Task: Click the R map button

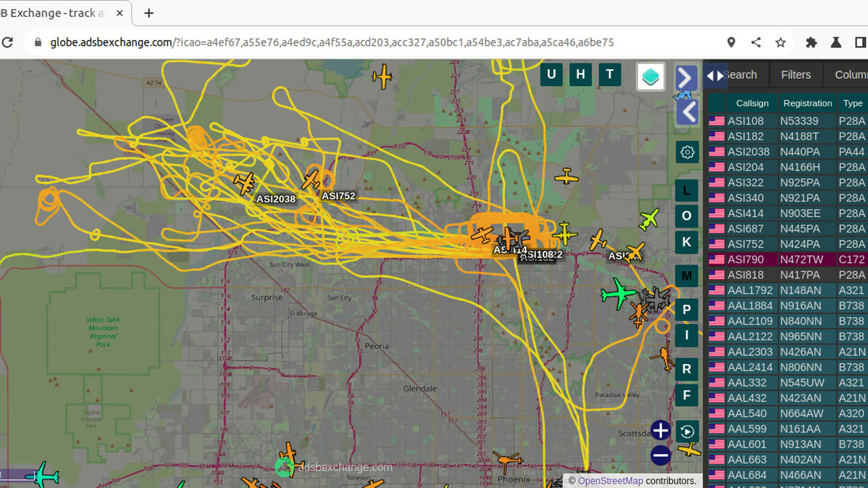Action: click(687, 369)
